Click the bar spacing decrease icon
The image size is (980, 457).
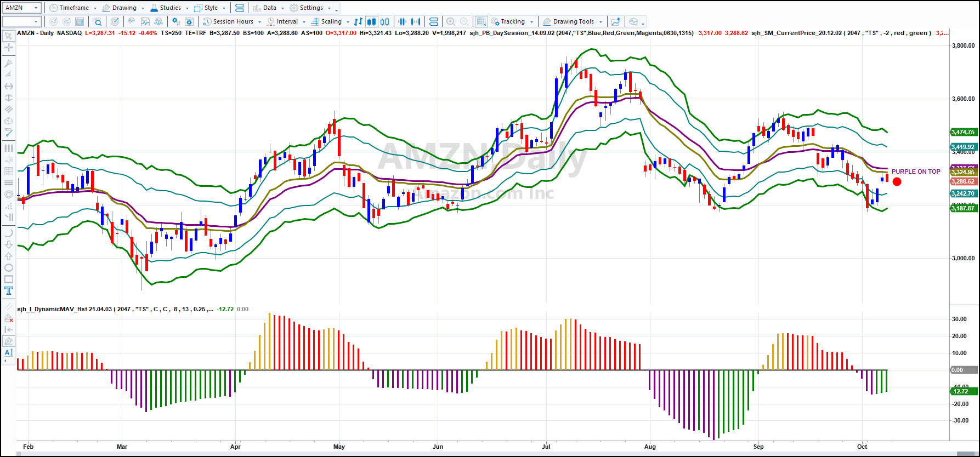403,21
